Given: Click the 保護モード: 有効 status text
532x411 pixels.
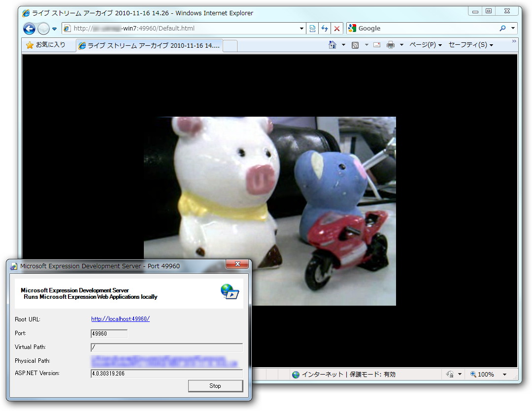Looking at the screenshot, I should [x=372, y=375].
